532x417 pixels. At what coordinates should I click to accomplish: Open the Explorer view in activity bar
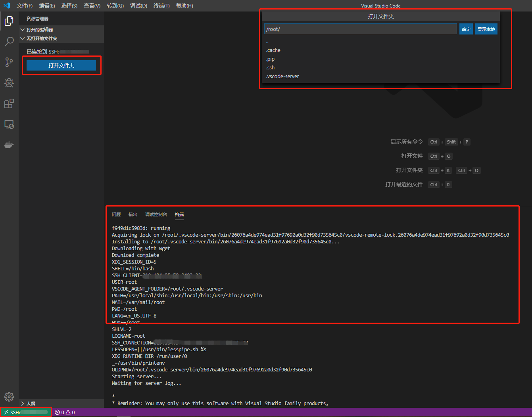[x=9, y=21]
